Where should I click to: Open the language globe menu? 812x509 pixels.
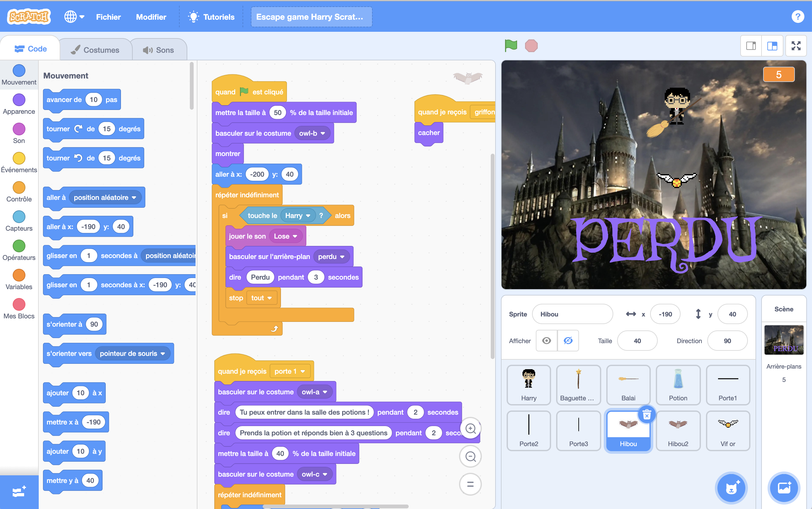click(74, 17)
